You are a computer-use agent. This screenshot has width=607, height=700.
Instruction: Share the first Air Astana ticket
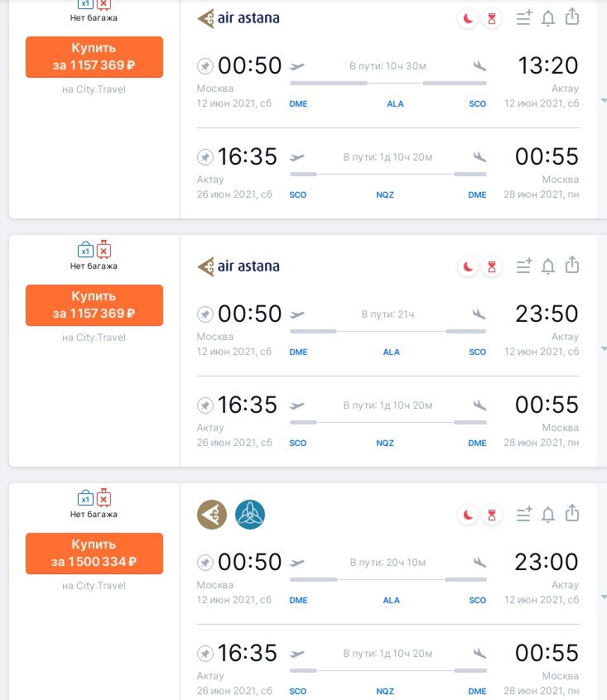pyautogui.click(x=572, y=17)
